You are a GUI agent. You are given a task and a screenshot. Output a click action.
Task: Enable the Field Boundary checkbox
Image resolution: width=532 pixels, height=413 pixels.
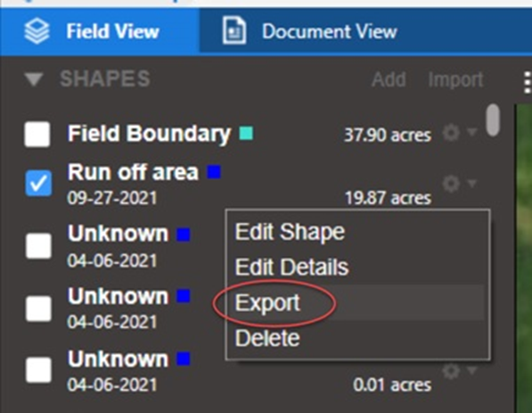pos(37,134)
